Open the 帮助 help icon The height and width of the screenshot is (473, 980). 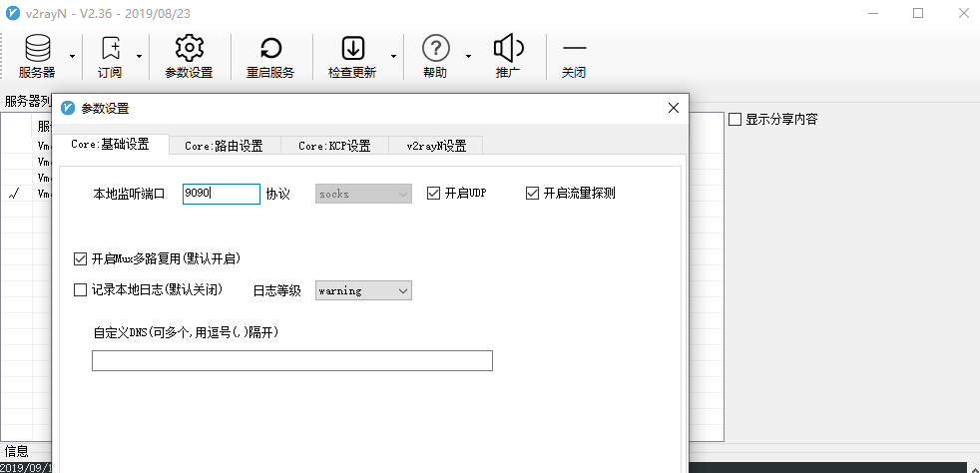coord(436,56)
